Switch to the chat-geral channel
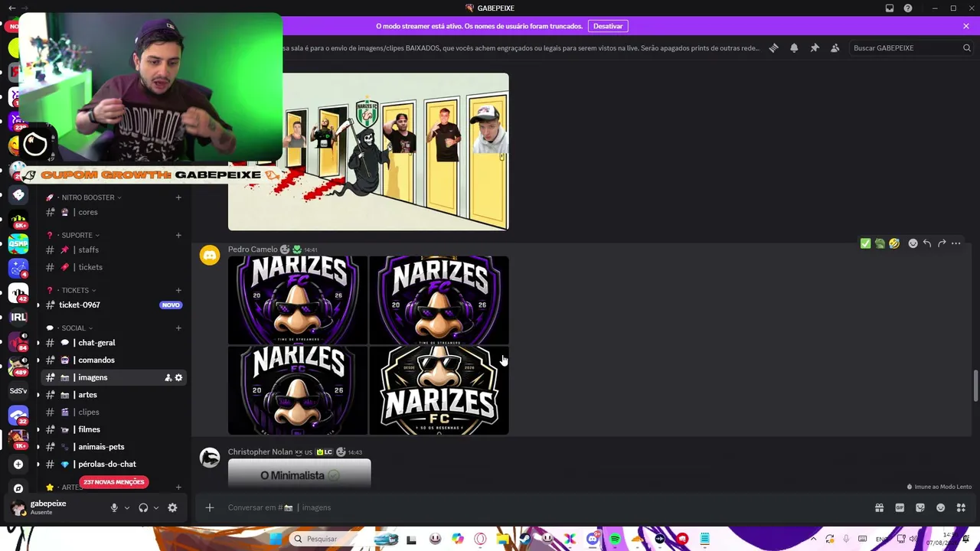Image resolution: width=980 pixels, height=551 pixels. [x=113, y=343]
